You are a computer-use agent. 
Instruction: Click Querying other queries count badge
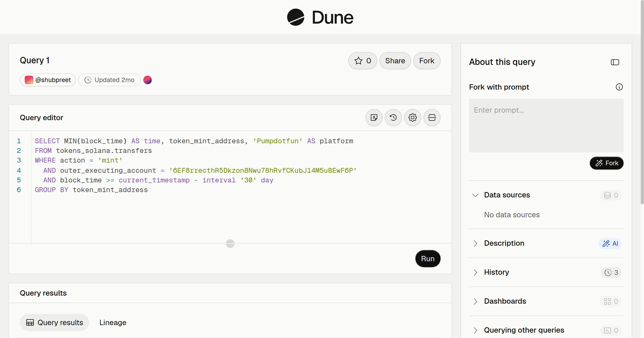click(x=611, y=330)
